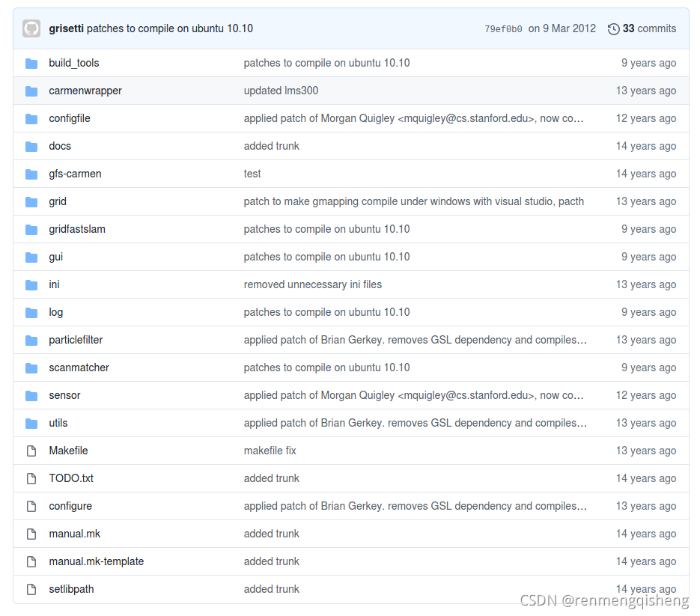The image size is (700, 616).
Task: Click the file icon beside TODO.txt
Action: [x=31, y=478]
